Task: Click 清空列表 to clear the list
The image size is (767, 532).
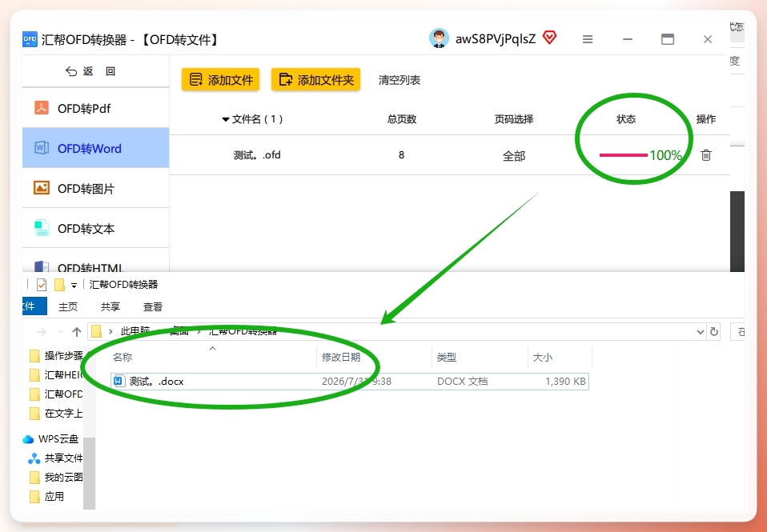Action: 400,80
